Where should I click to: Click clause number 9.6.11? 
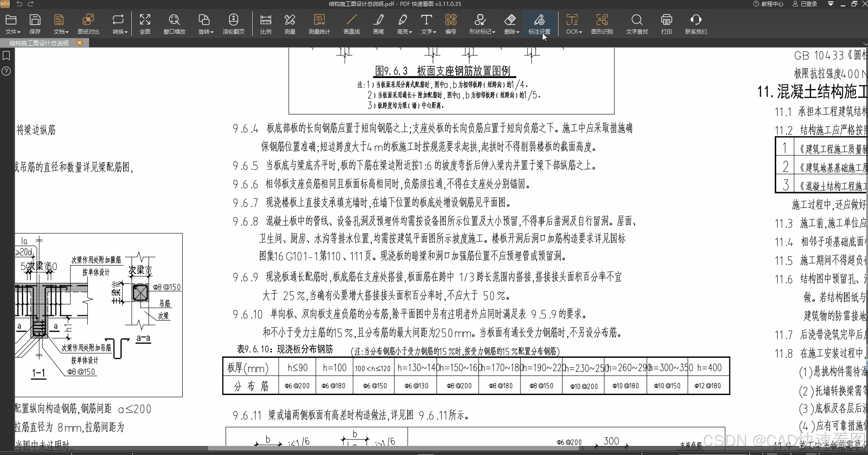point(248,415)
